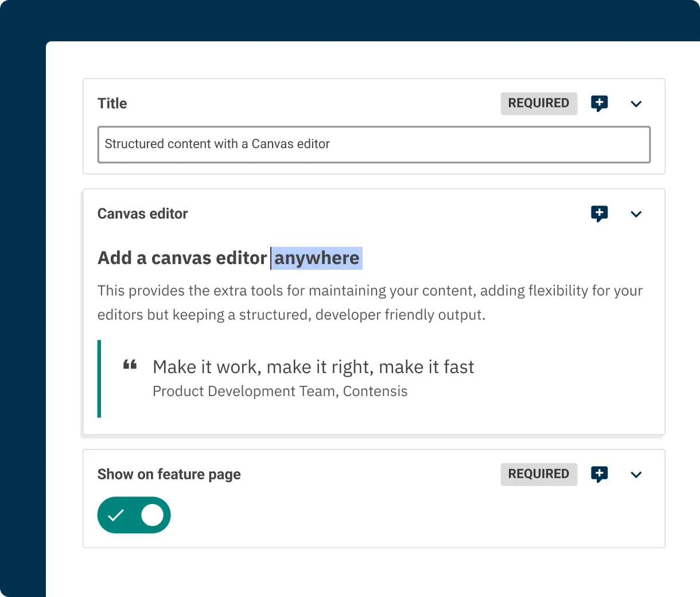This screenshot has height=597, width=700.
Task: Click the green toggle's circular knob
Action: (152, 515)
